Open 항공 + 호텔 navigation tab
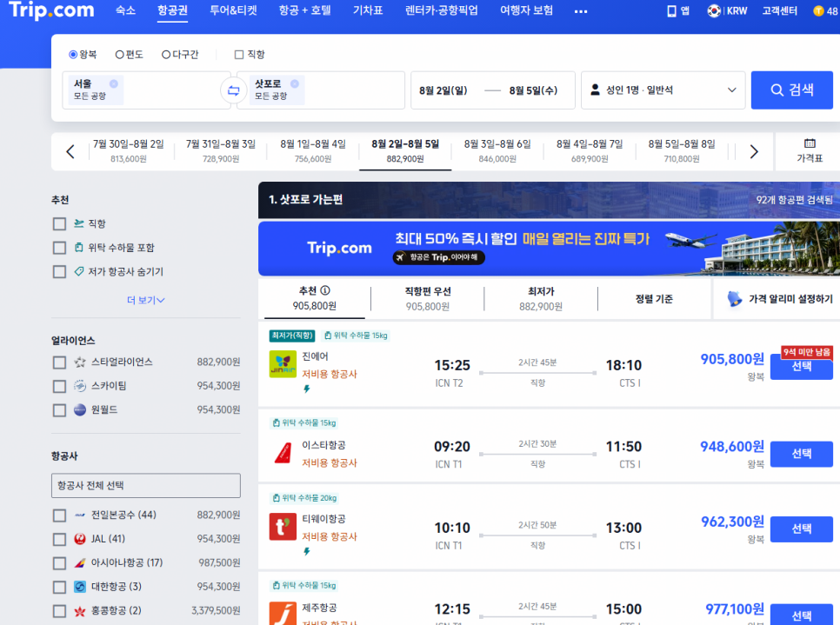 coord(305,10)
